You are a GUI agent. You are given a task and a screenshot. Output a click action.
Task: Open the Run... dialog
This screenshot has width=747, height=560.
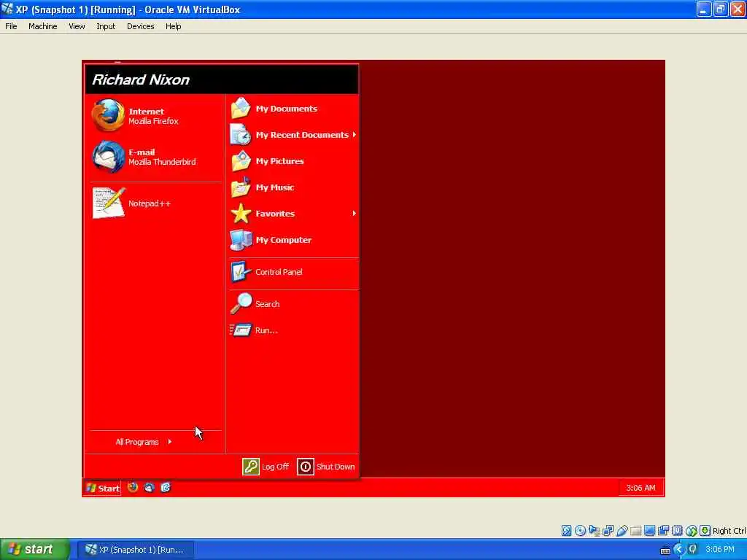(x=293, y=330)
